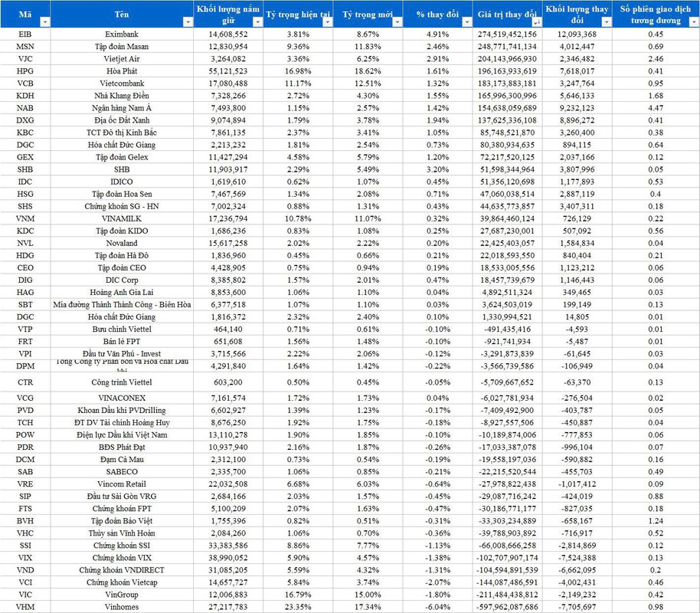This screenshot has height=613, width=700.
Task: Click the Chứng khoán Vietcap cell
Action: click(x=122, y=582)
